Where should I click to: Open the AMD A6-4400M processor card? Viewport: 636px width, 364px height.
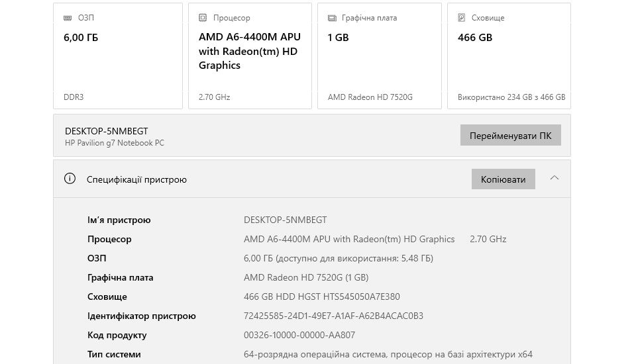coord(250,56)
